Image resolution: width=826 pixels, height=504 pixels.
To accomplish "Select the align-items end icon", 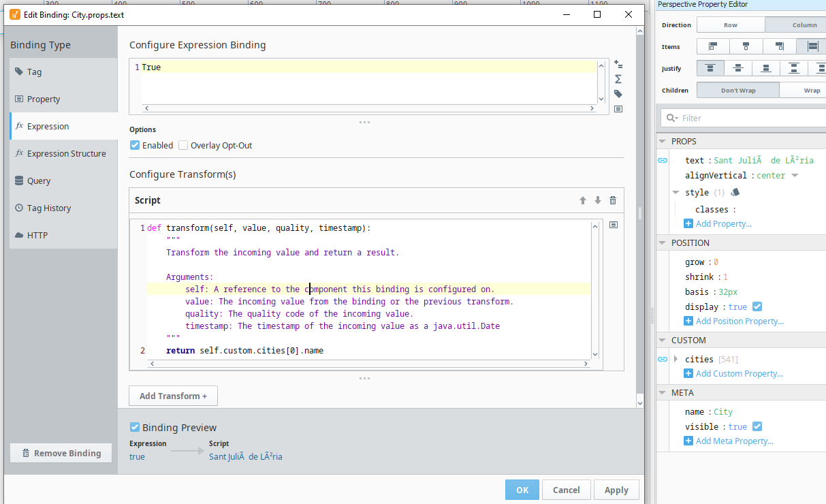I will click(x=780, y=47).
